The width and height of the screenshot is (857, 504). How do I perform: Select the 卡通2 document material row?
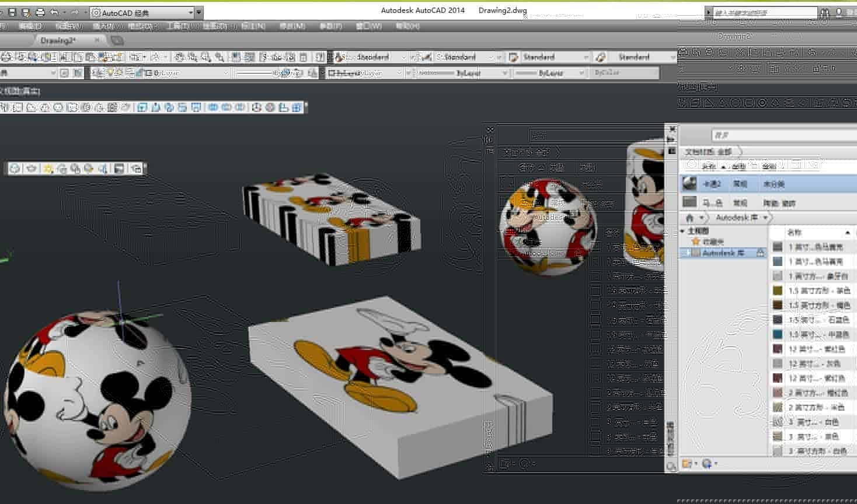click(x=768, y=184)
